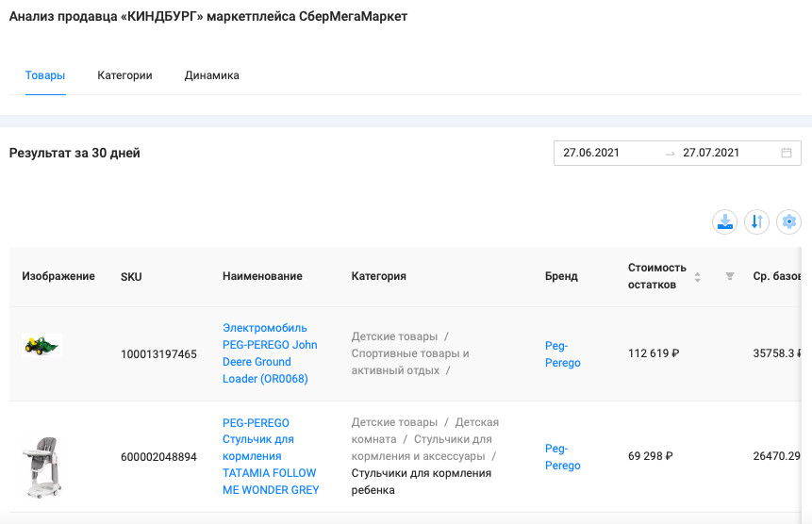Screen dimensions: 812x524
Task: Open Peg-Perego brand link in highchair row
Action: point(563,457)
